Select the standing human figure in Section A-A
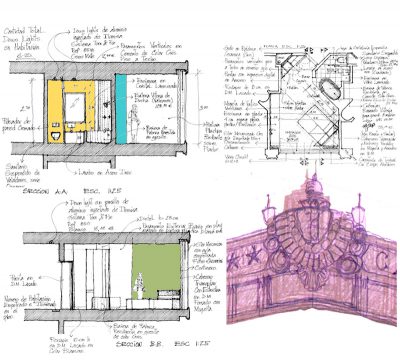 tap(134, 122)
